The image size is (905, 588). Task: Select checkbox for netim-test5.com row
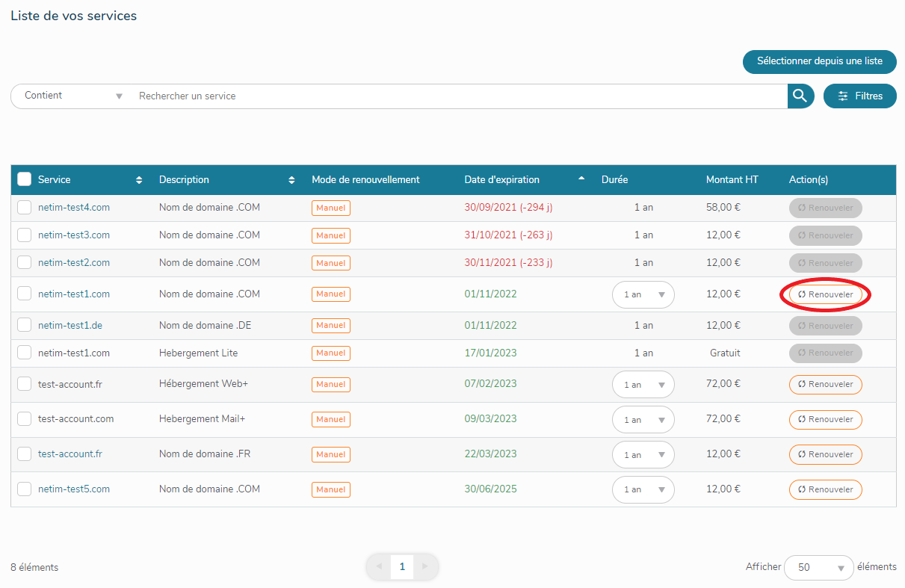tap(25, 489)
